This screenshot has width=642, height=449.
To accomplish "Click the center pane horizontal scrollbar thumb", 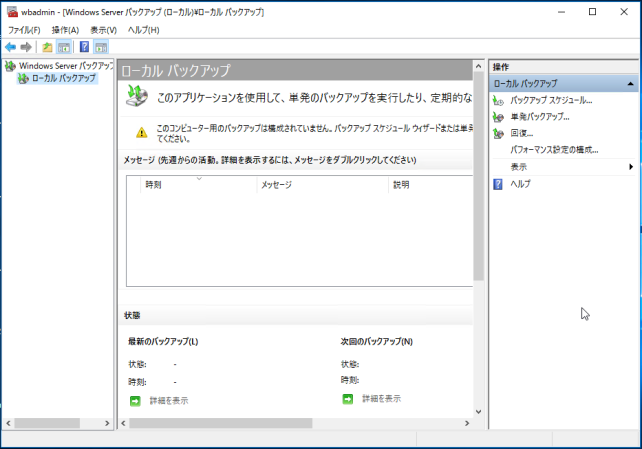I will pyautogui.click(x=221, y=423).
